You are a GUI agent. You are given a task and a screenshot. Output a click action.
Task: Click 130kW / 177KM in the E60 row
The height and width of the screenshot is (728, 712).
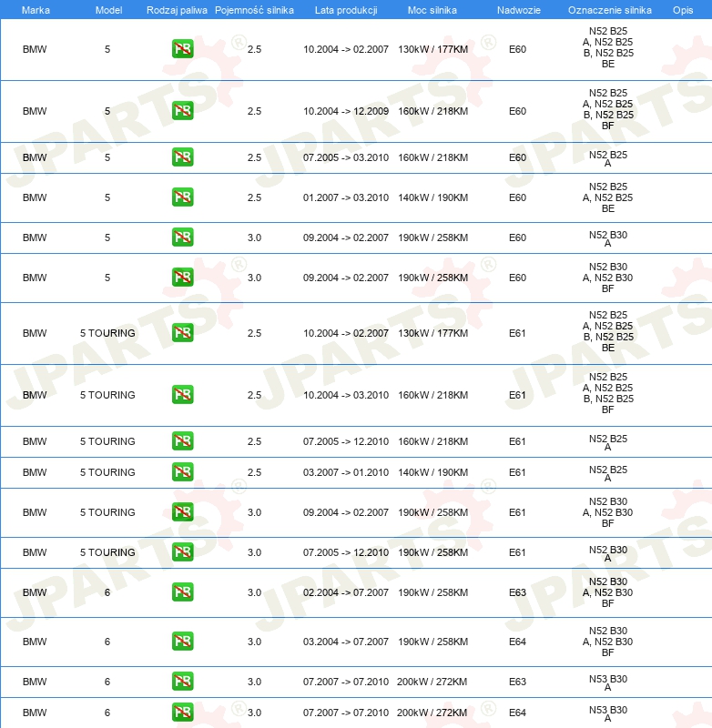432,50
